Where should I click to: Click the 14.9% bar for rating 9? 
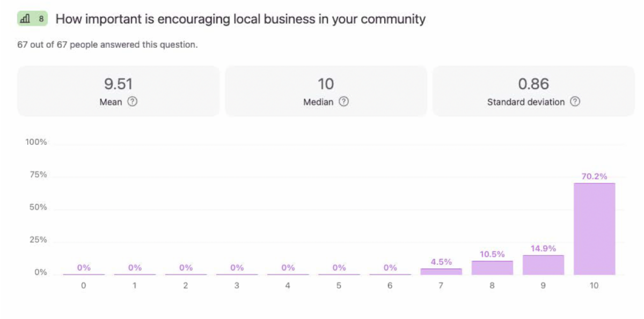pyautogui.click(x=543, y=265)
